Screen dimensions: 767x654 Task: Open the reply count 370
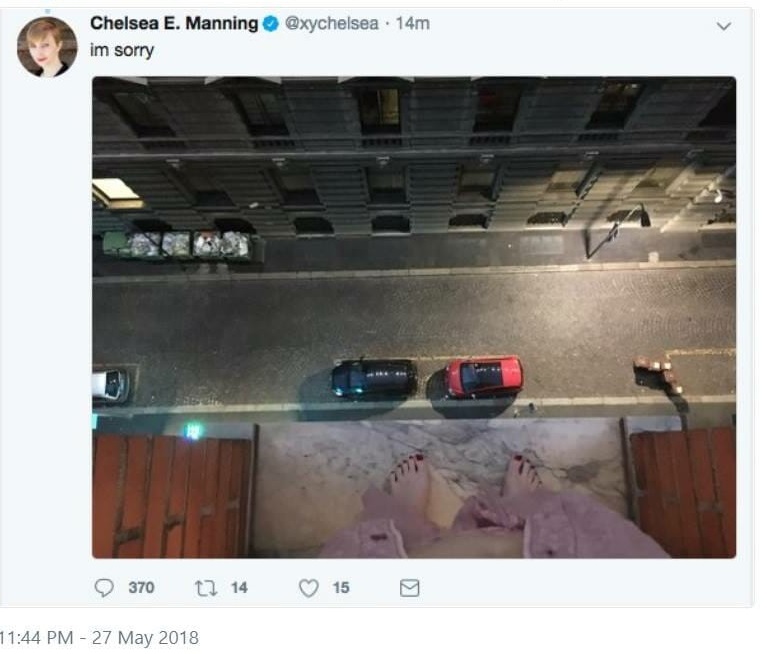click(x=141, y=588)
